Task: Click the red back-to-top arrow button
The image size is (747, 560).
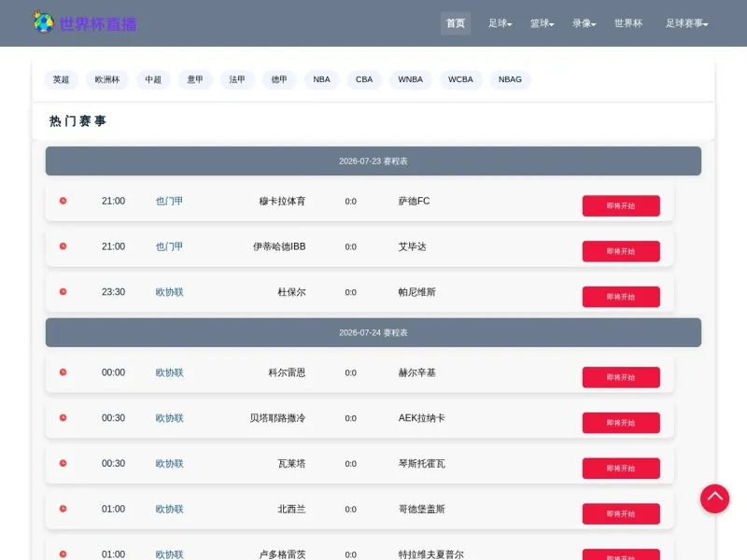Action: pos(714,498)
